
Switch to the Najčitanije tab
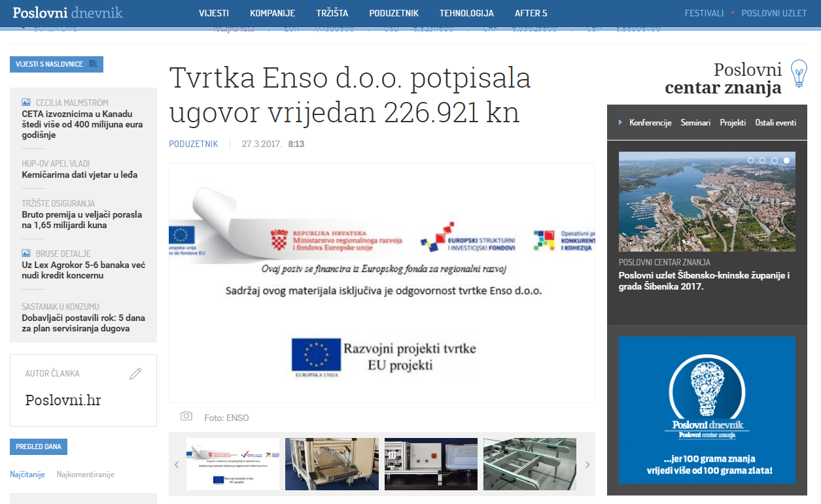(x=27, y=475)
